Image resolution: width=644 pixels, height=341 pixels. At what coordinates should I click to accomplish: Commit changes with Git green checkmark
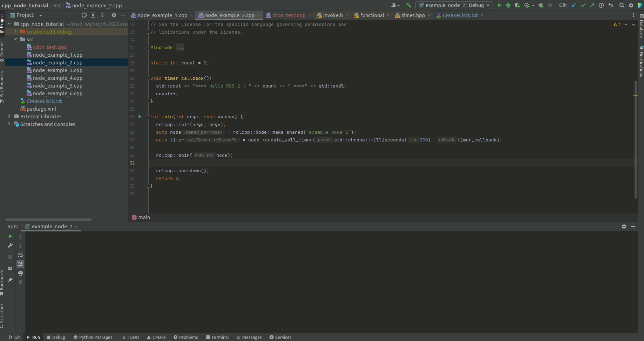pos(583,5)
